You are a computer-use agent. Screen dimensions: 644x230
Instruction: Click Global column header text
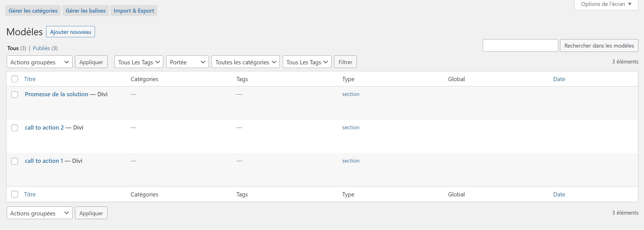(x=456, y=79)
